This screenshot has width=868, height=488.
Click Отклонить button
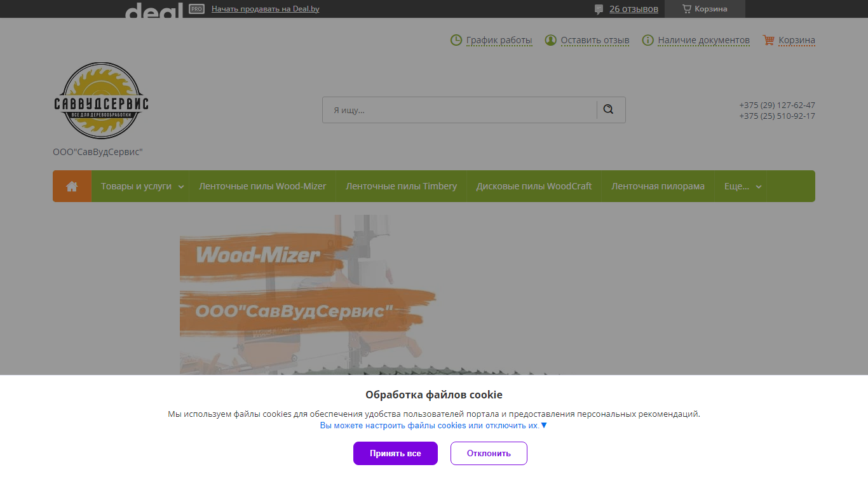pos(489,453)
